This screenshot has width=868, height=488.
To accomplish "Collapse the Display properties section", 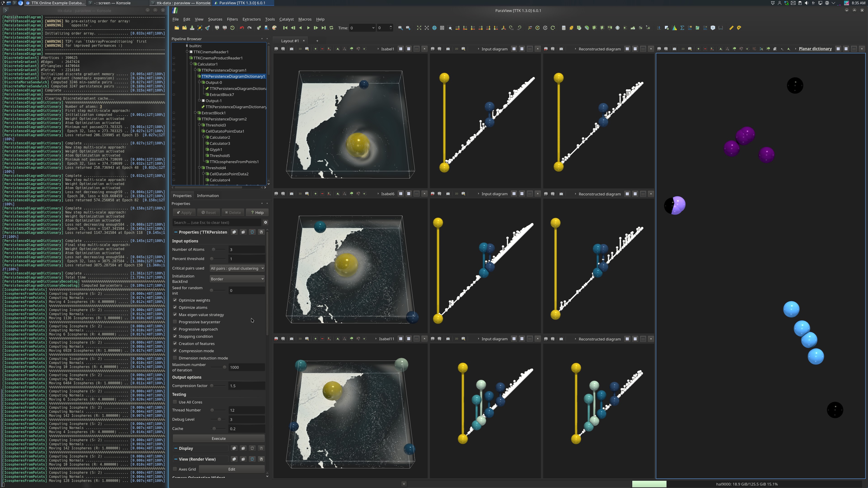I will point(176,448).
